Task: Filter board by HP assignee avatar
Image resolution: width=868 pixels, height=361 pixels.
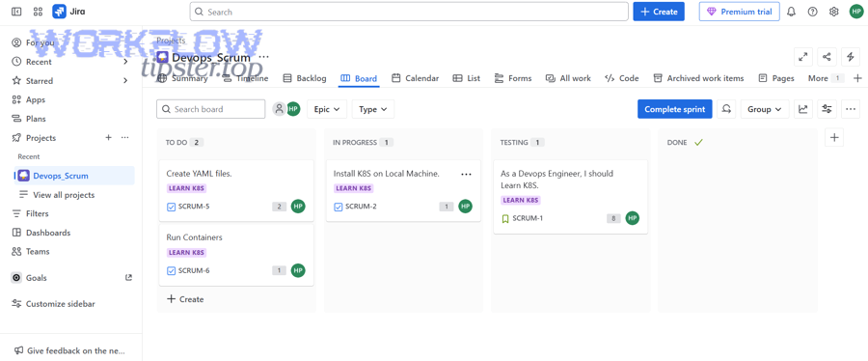Action: (293, 109)
